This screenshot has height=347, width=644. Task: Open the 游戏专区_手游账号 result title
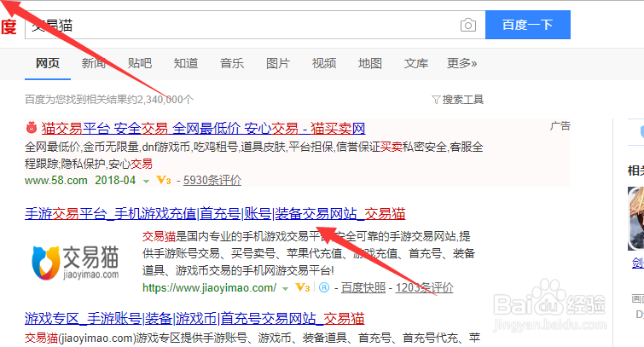[194, 319]
